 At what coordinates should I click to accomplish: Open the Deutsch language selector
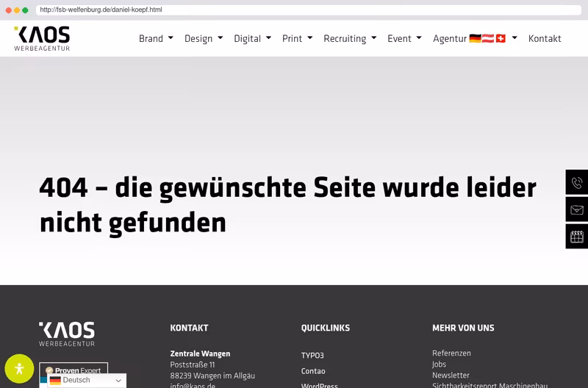pos(87,381)
